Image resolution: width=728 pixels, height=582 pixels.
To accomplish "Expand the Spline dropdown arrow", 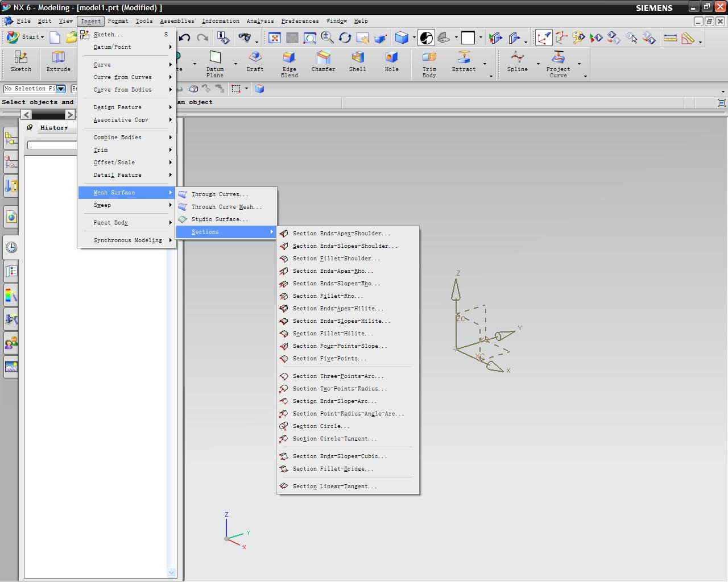I will [x=538, y=64].
